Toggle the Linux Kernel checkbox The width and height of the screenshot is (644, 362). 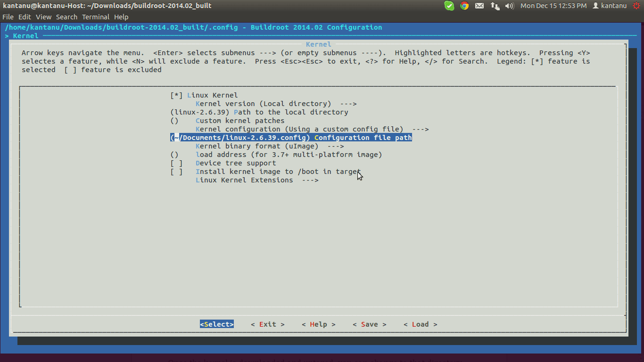click(x=176, y=95)
